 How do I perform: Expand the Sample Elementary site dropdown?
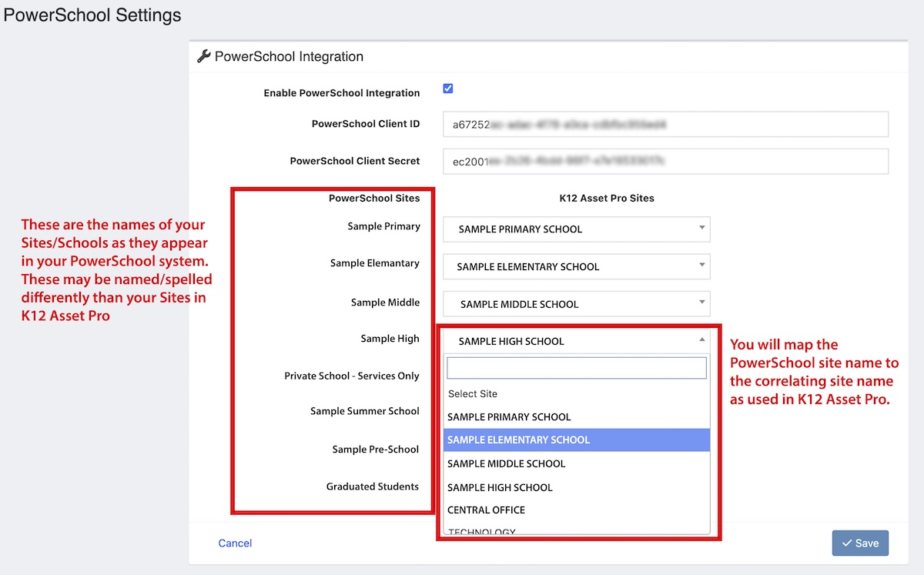[x=576, y=267]
